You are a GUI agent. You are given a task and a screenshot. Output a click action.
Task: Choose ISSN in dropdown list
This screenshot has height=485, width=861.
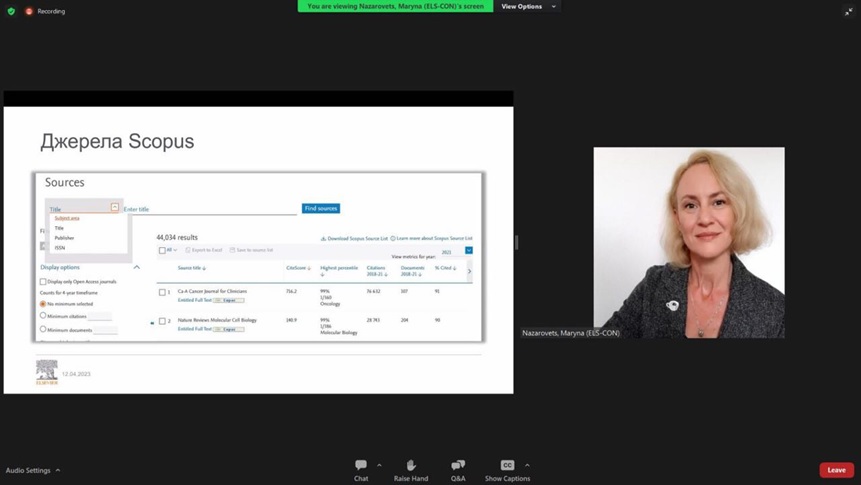pyautogui.click(x=60, y=248)
